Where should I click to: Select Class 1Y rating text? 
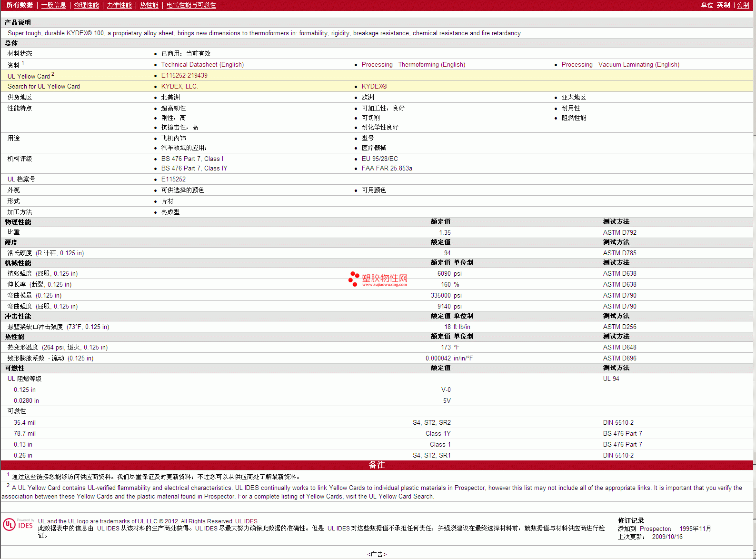point(438,433)
